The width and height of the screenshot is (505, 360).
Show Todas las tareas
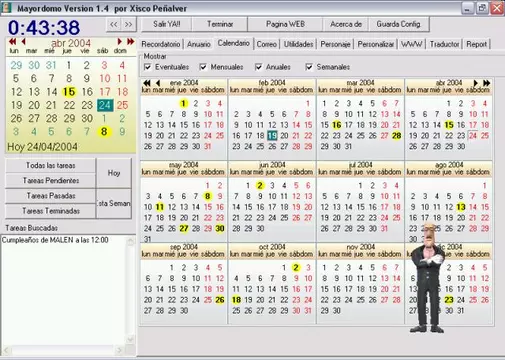pos(50,165)
